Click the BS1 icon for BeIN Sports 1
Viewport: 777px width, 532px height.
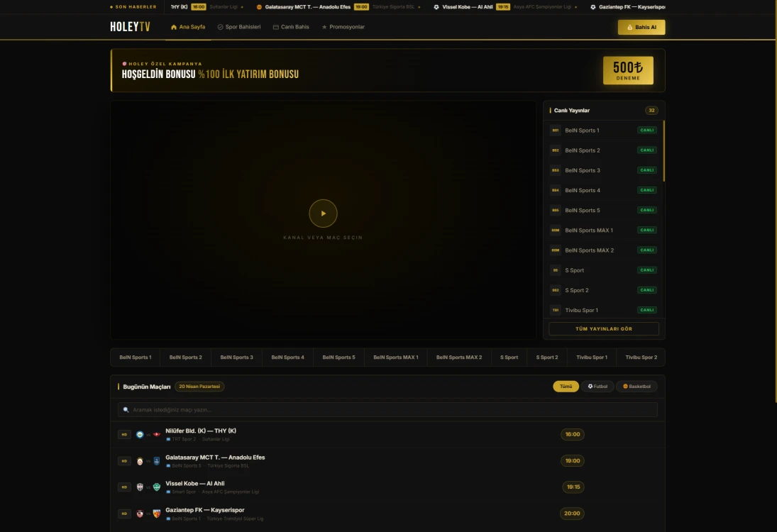coord(555,131)
